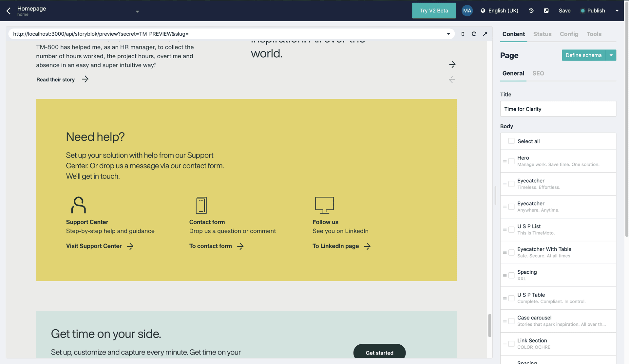Expand the Define schema dropdown caret

611,55
